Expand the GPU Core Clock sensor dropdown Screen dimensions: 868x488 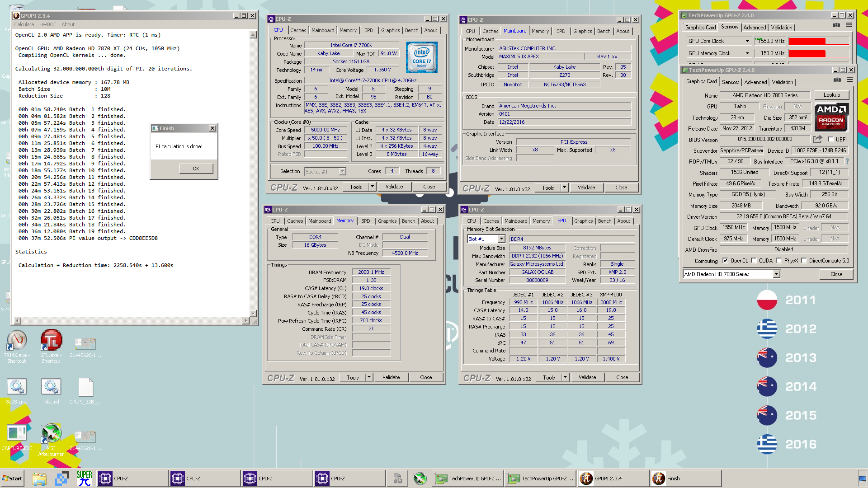tap(747, 41)
